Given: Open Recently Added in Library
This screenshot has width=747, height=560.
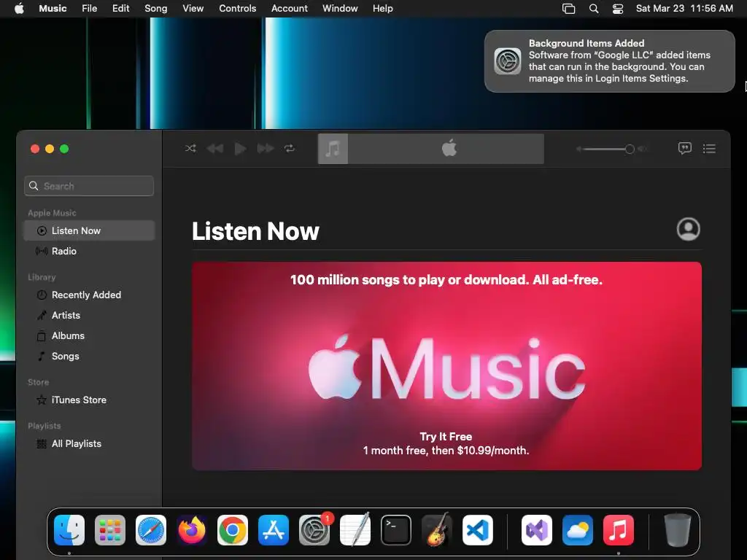Looking at the screenshot, I should click(x=89, y=295).
